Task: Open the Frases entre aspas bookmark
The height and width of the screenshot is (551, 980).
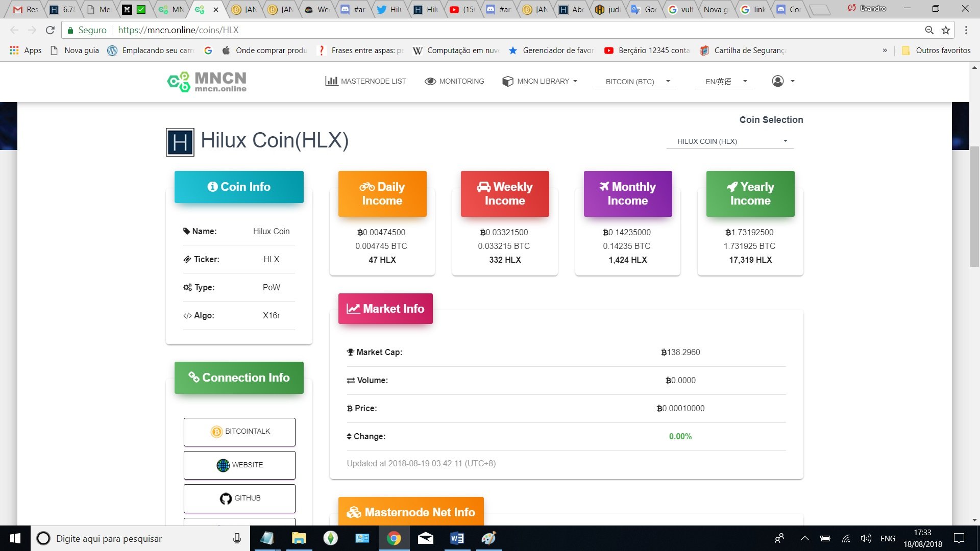Action: click(x=361, y=50)
